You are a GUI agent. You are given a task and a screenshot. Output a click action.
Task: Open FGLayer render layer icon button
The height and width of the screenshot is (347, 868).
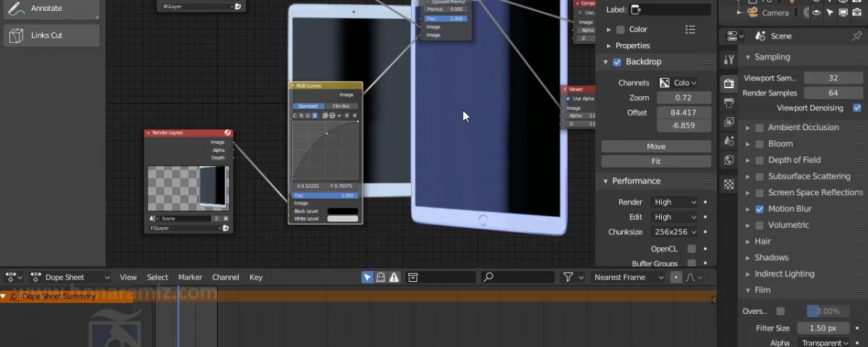click(x=226, y=228)
